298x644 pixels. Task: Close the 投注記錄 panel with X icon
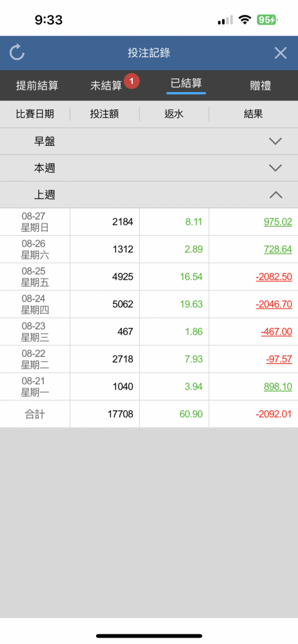(281, 53)
